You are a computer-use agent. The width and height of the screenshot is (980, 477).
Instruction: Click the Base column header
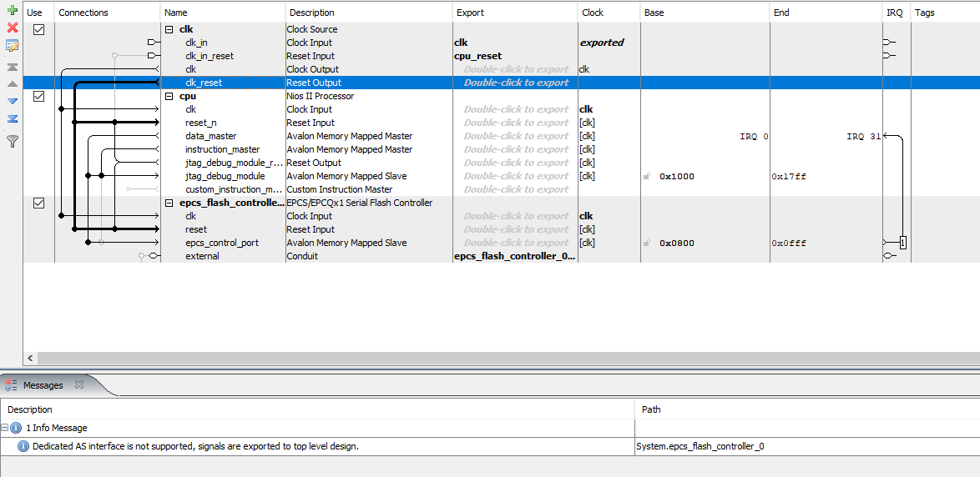654,13
